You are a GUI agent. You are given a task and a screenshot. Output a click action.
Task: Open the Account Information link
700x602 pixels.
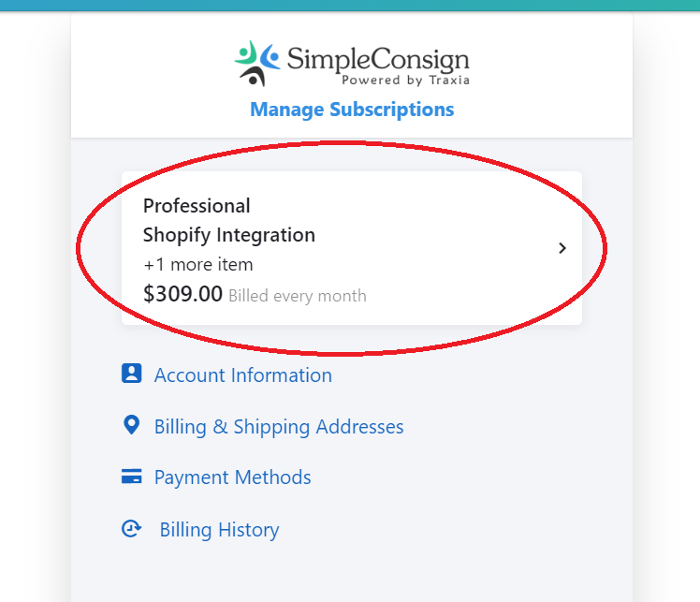click(x=243, y=375)
